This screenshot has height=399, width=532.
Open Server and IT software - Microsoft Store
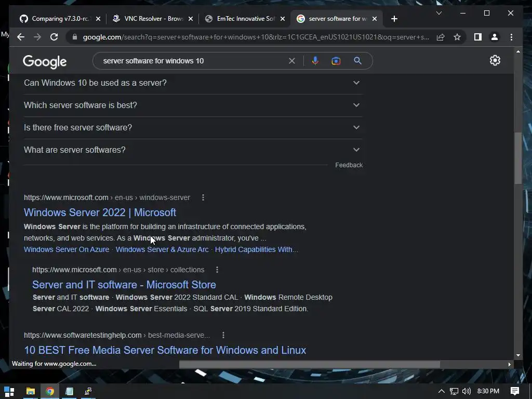(124, 285)
